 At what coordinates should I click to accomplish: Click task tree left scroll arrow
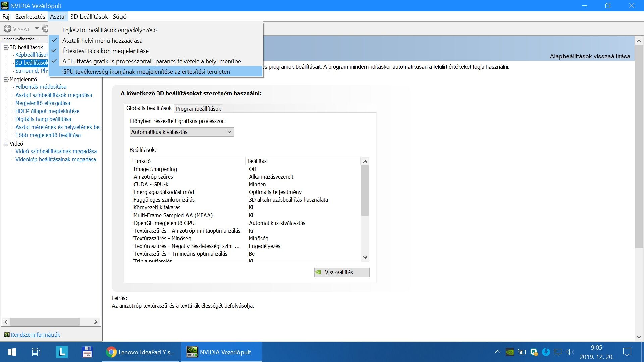(6, 322)
